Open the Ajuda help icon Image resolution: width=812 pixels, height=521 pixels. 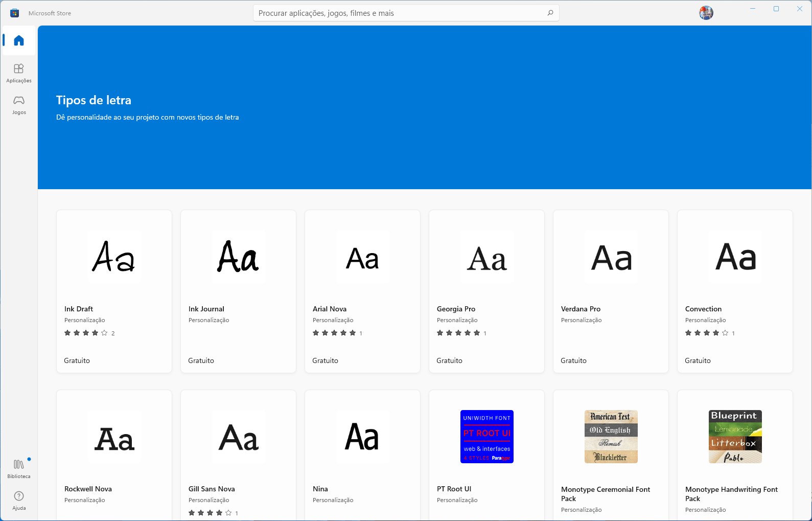(19, 500)
